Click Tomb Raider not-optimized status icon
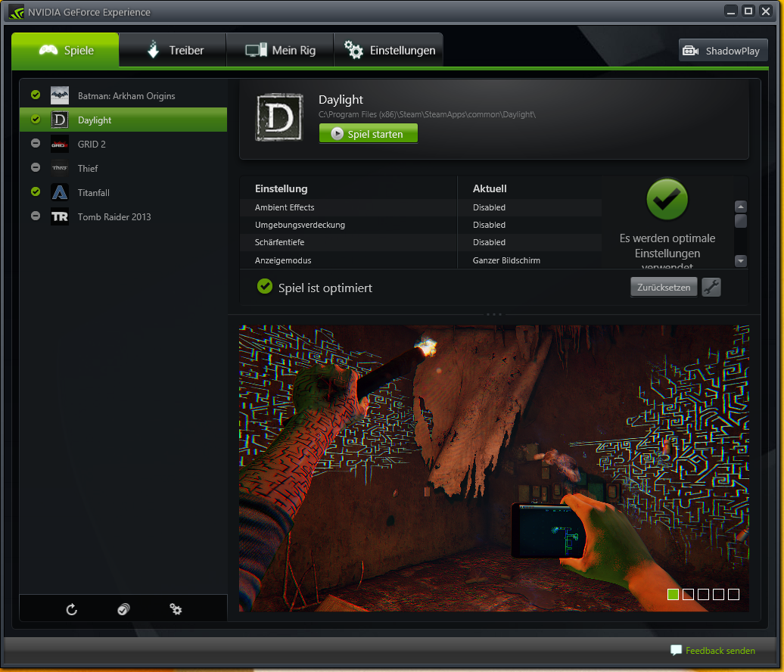The width and height of the screenshot is (784, 672). [x=36, y=216]
